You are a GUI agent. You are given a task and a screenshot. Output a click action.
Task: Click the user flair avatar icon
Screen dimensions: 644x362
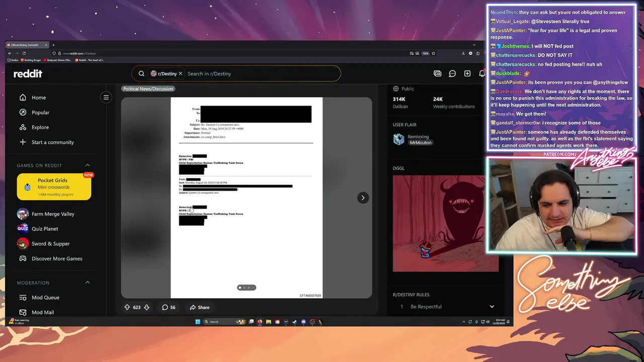tap(399, 139)
